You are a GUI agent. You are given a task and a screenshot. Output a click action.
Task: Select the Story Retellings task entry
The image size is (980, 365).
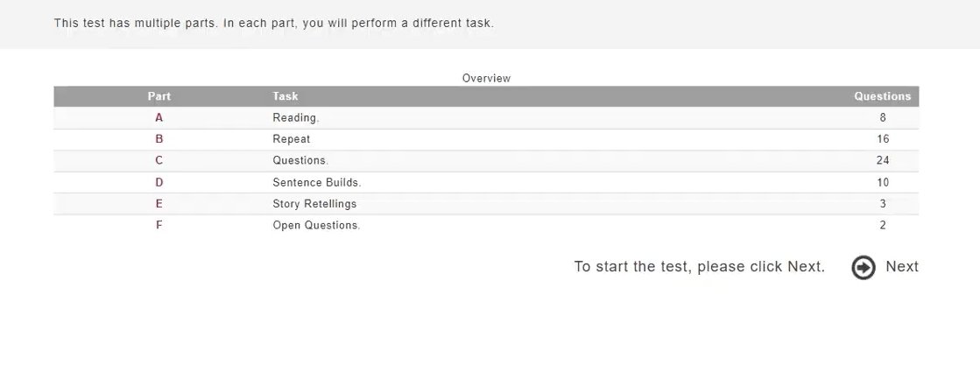tap(314, 204)
